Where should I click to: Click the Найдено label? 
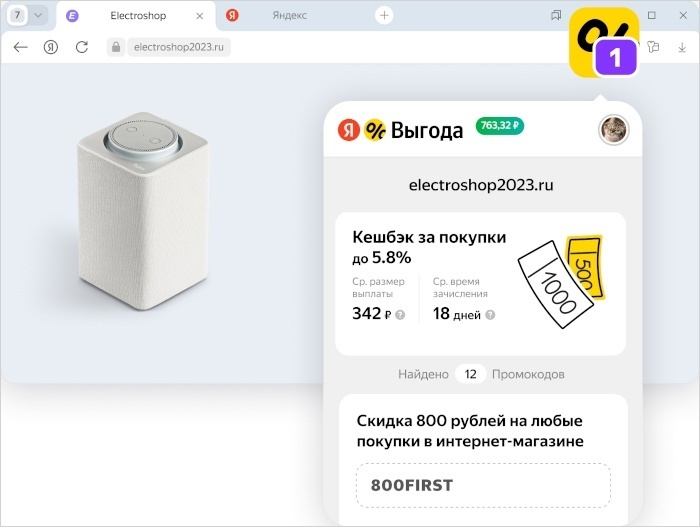coord(423,374)
